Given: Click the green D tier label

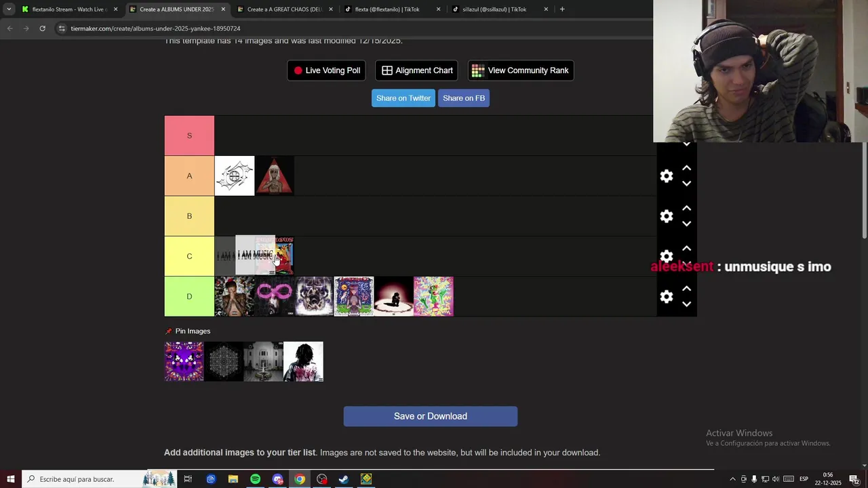Looking at the screenshot, I should 189,296.
